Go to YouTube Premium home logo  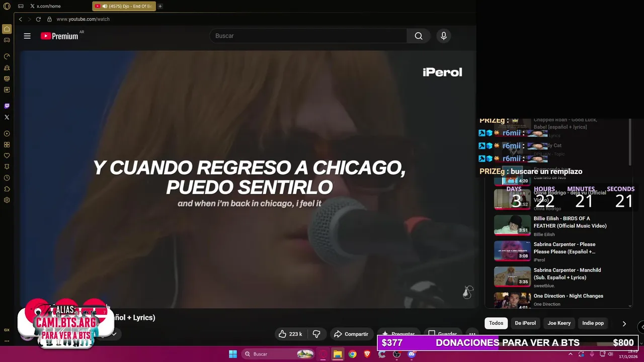click(x=59, y=36)
